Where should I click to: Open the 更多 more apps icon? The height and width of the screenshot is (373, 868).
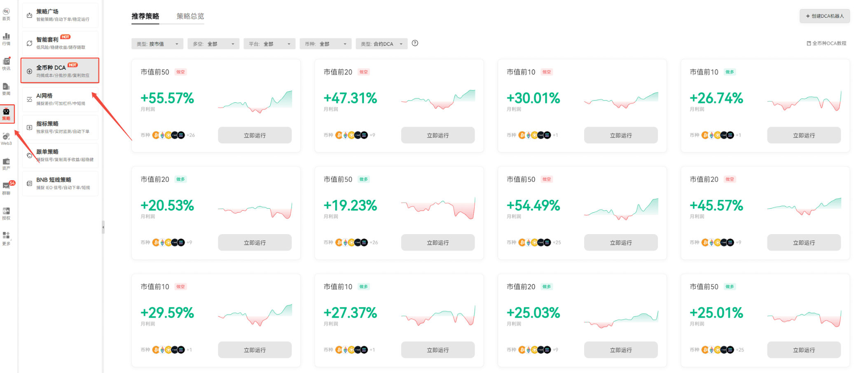(6, 238)
